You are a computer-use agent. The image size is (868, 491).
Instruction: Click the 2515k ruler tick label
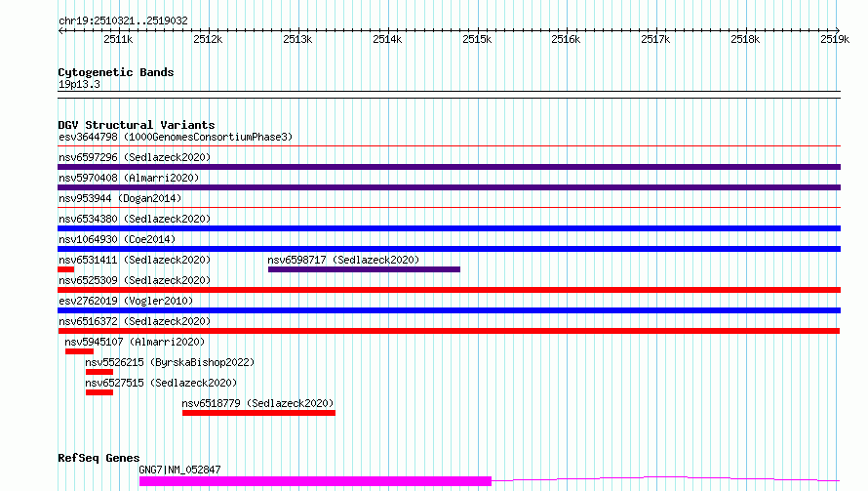point(477,39)
